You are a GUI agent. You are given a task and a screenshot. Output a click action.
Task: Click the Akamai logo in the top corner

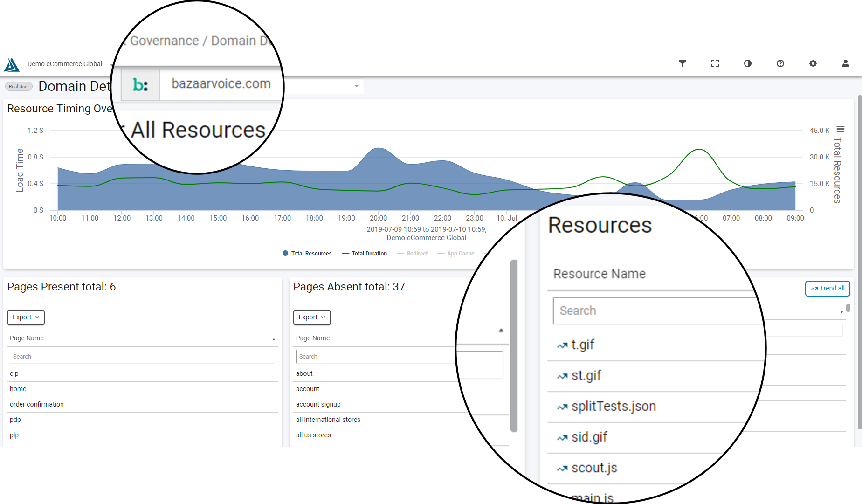(x=11, y=64)
